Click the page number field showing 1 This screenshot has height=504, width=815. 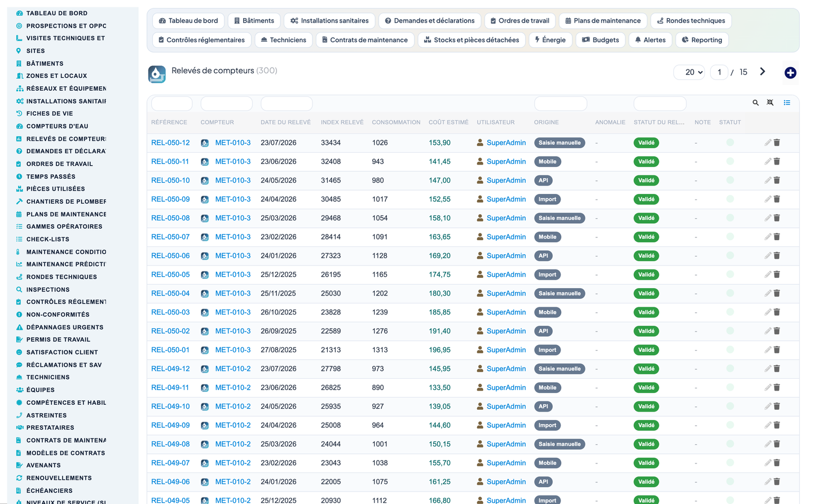click(719, 72)
